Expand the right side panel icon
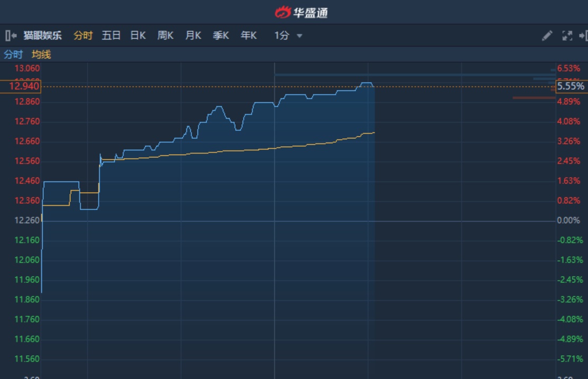Viewport: 588px width, 379px height. tap(583, 36)
